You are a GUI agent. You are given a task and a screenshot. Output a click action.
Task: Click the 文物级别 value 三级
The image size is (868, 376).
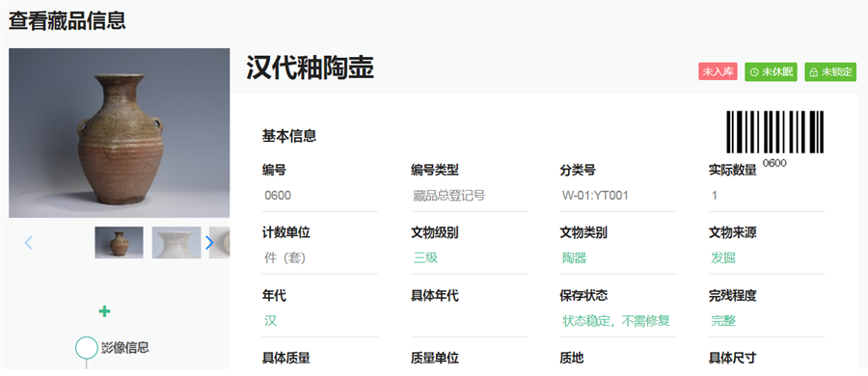(425, 258)
